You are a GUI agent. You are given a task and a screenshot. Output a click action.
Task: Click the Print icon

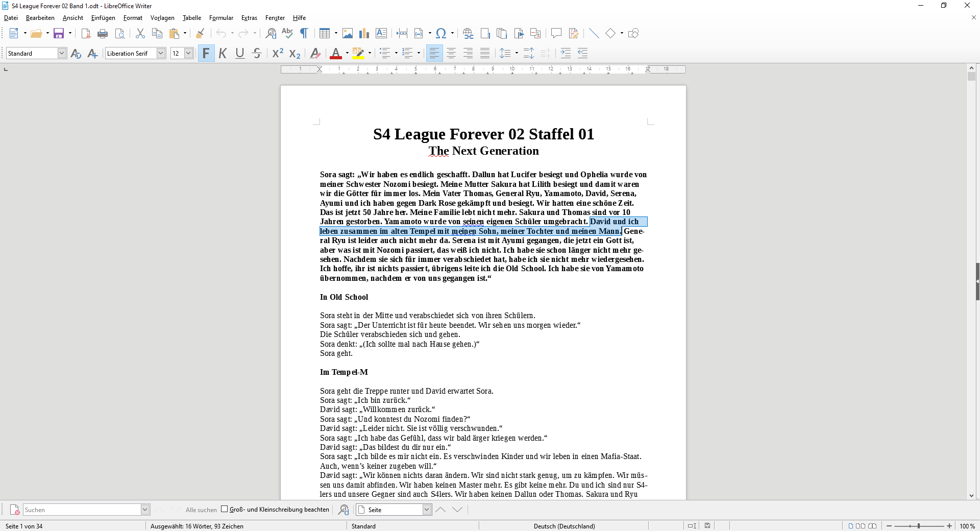[103, 34]
